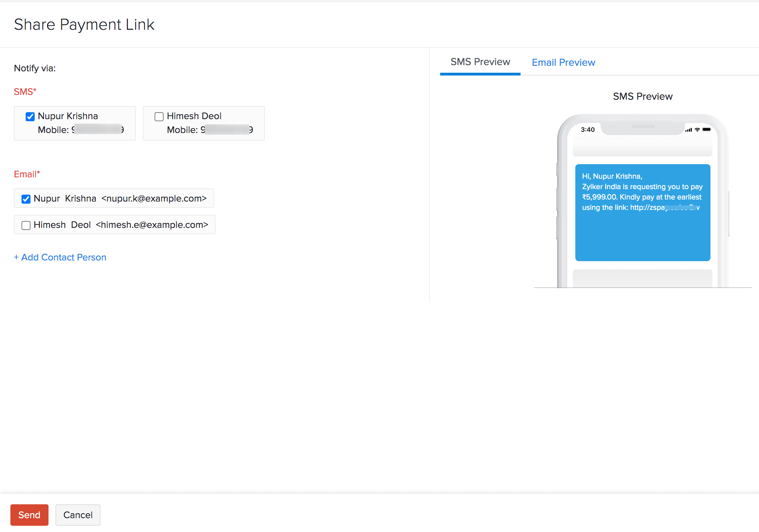Screen dimensions: 759x532
Task: Click the battery icon in phone preview
Action: click(x=707, y=130)
